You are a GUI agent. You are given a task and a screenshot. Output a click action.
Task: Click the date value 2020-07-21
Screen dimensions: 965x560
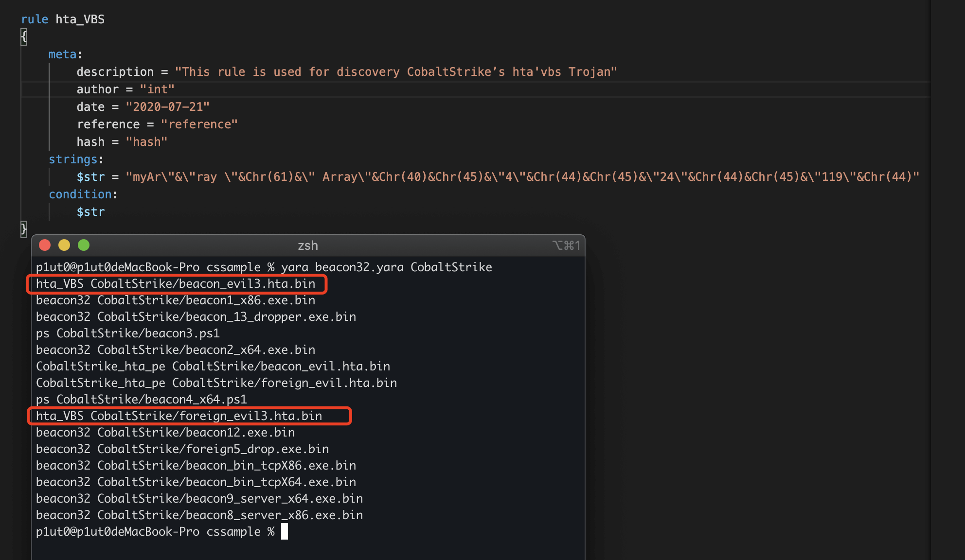point(168,107)
